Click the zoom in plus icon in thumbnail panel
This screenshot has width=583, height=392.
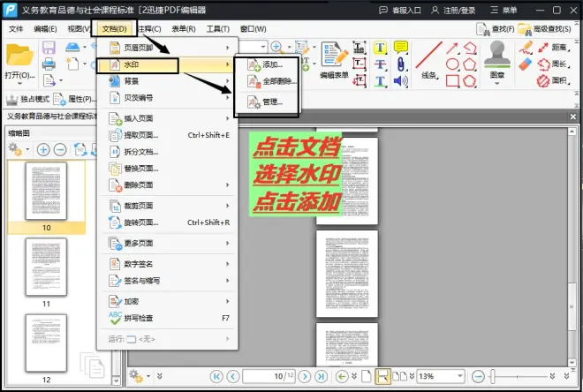pos(42,150)
